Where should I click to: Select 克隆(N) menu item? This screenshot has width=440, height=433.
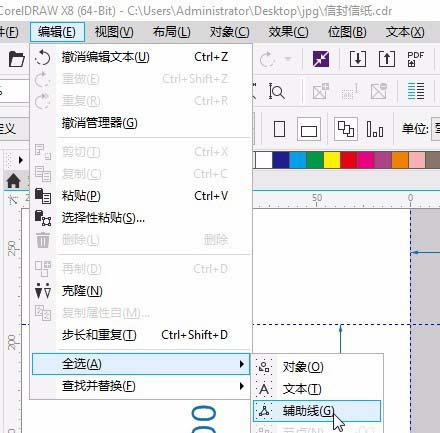(x=141, y=291)
